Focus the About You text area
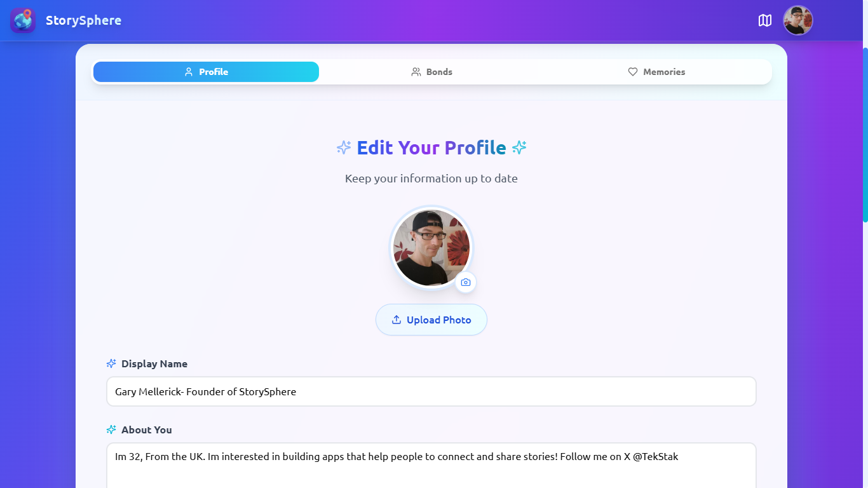This screenshot has height=488, width=868. [x=431, y=466]
